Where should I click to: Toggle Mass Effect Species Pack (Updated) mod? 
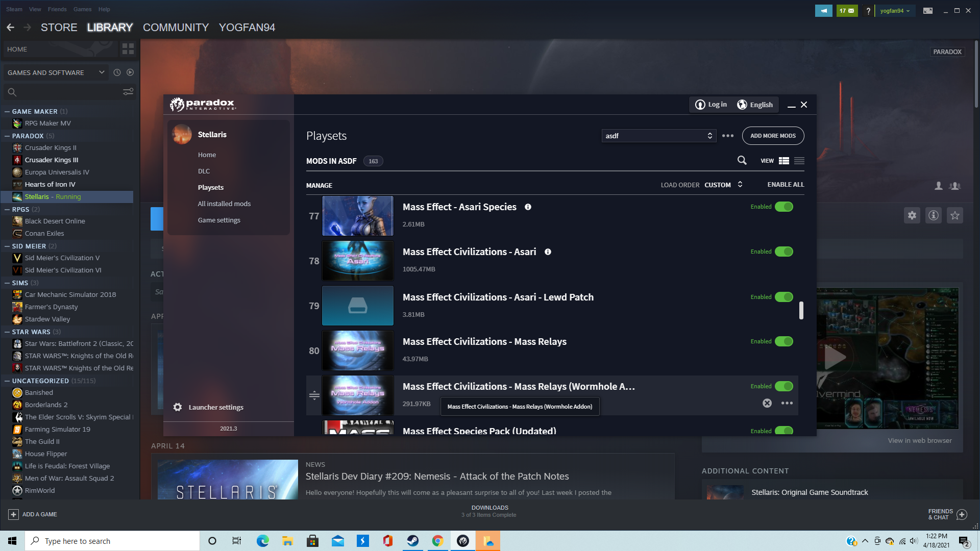(x=784, y=431)
